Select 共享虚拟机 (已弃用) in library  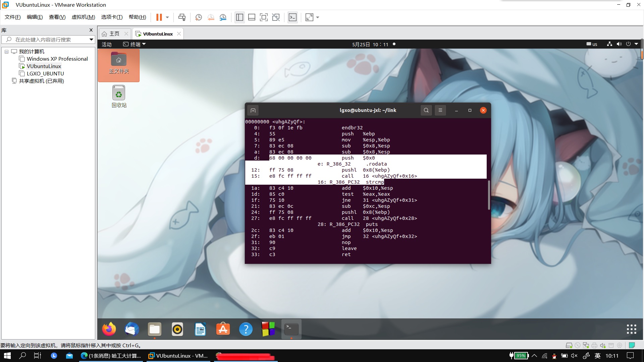41,81
